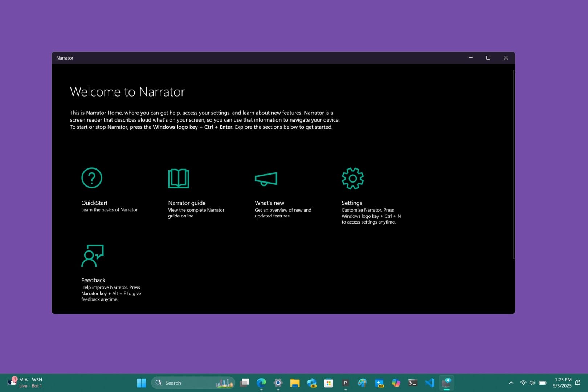Image resolution: width=588 pixels, height=392 pixels.
Task: Open File Explorer from the taskbar
Action: [x=295, y=383]
